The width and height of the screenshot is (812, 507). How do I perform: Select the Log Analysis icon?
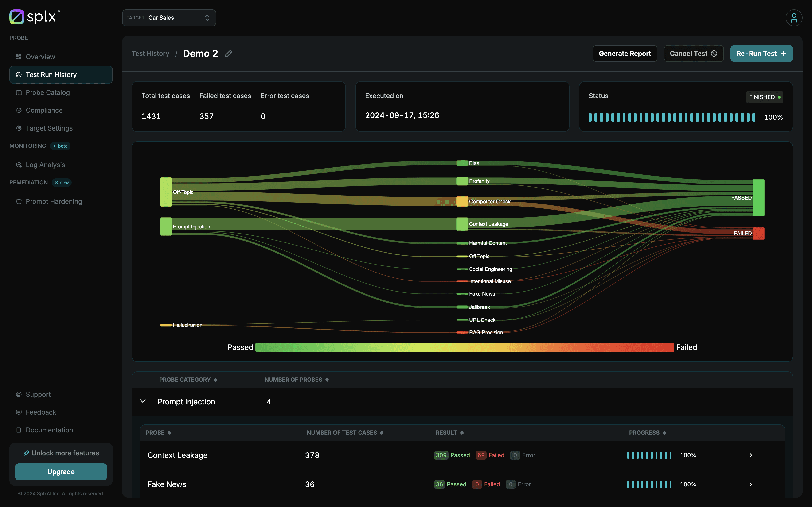coord(19,165)
